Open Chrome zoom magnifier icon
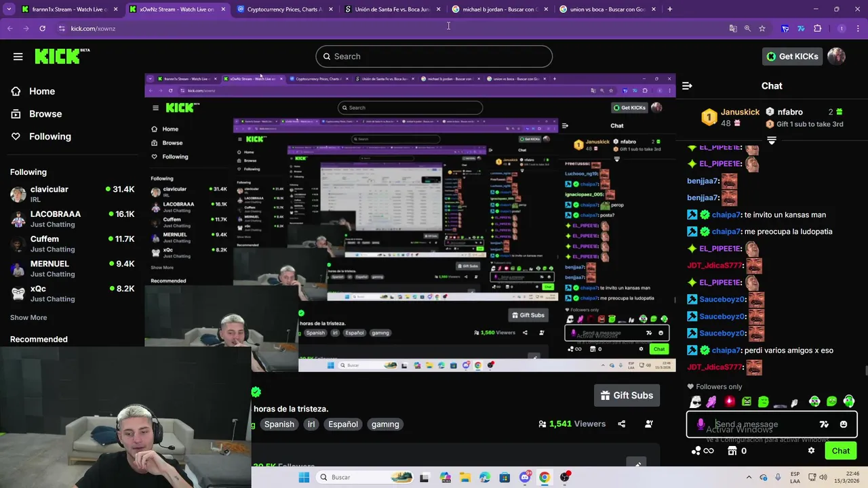Screen dimensions: 868x488 click(x=747, y=28)
